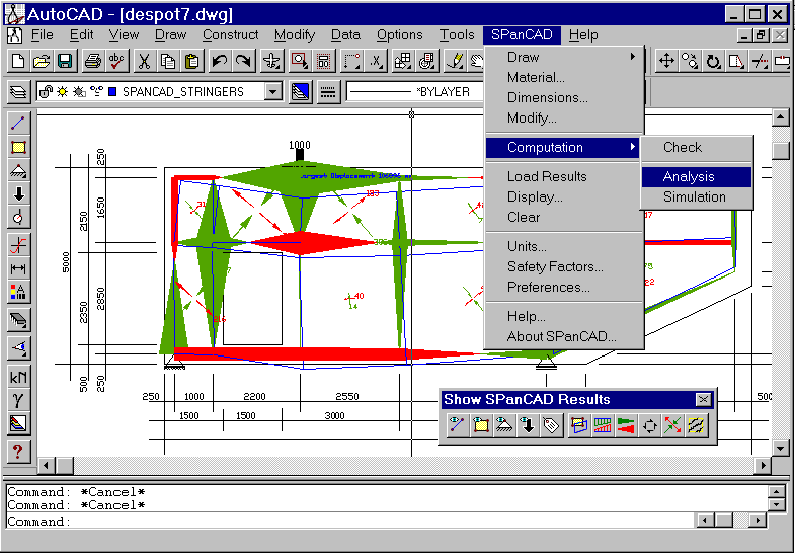
Task: Click the aerial view airplane icon
Action: tap(272, 62)
